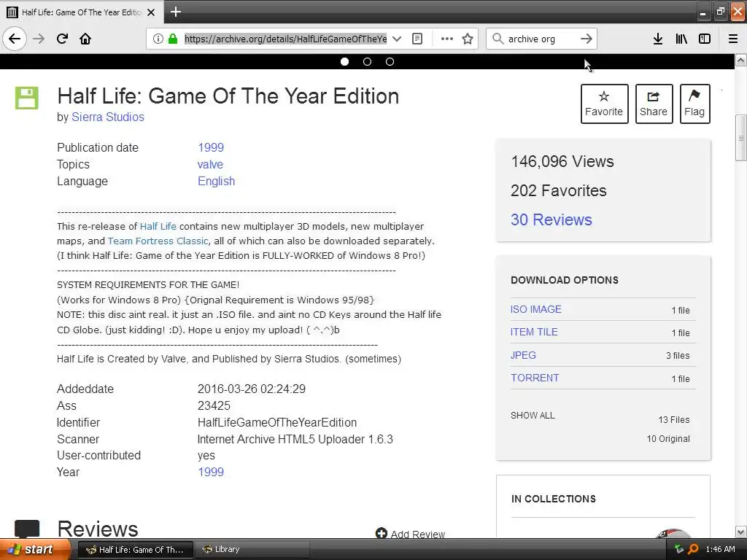Switch to Half Life taskbar window

[x=135, y=550]
